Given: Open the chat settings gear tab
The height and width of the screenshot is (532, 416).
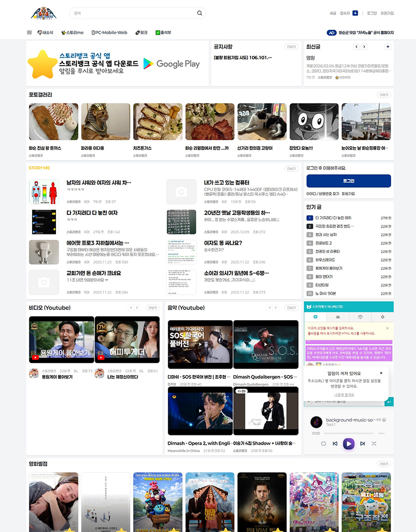Looking at the screenshot, I should click(382, 316).
